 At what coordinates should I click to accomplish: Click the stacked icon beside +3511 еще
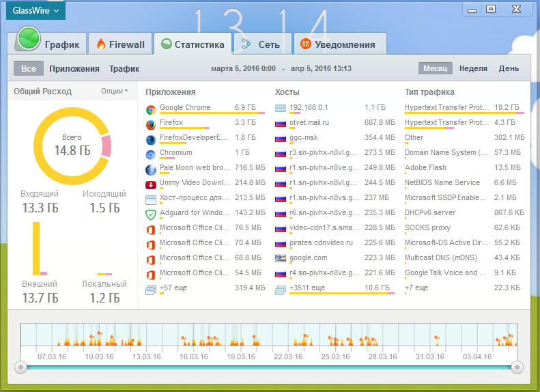pyautogui.click(x=281, y=290)
